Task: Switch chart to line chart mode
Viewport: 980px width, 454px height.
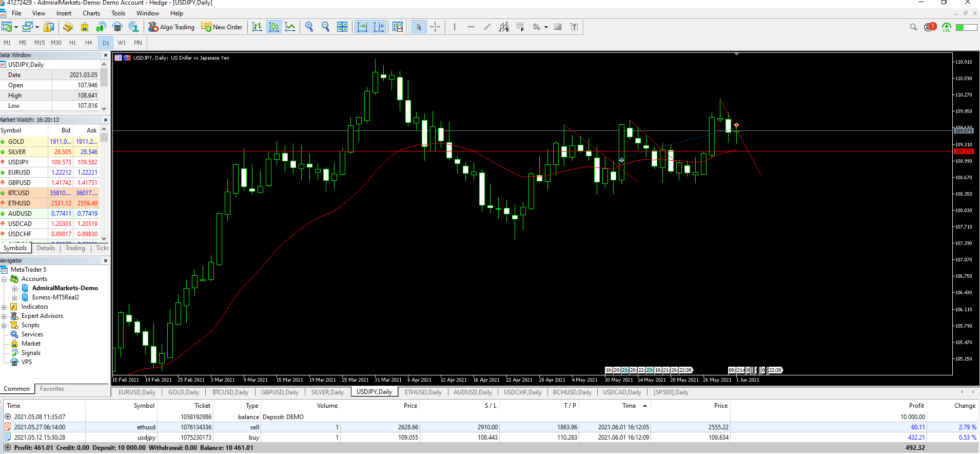Action: (290, 27)
